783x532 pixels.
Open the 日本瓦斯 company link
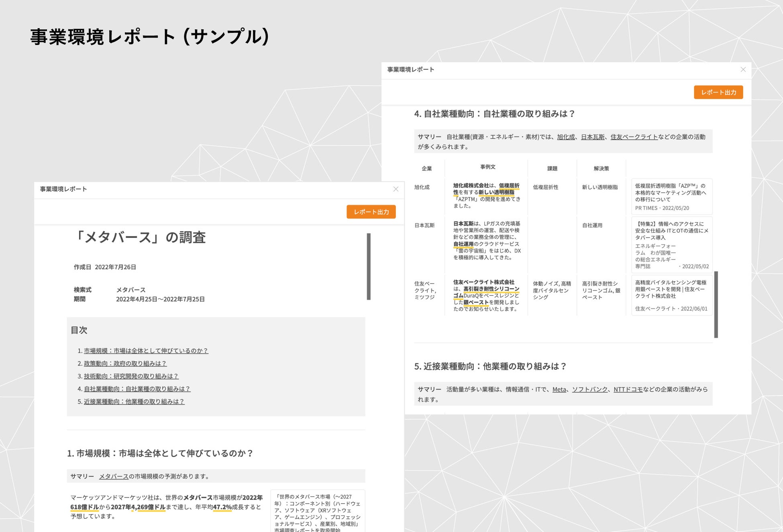[593, 137]
